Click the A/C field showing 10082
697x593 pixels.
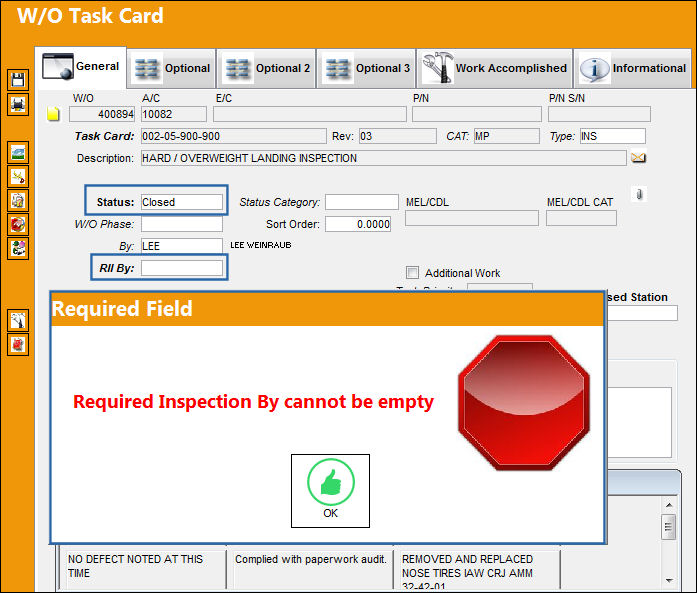pos(174,114)
